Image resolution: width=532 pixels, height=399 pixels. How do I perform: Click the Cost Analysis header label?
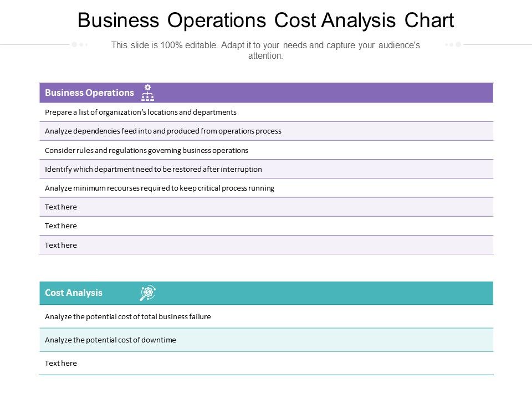click(x=74, y=293)
